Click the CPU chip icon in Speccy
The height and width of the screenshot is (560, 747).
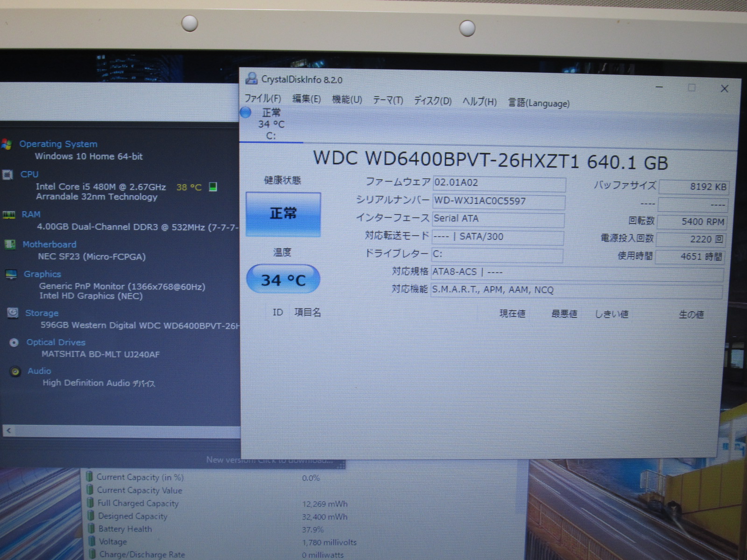(x=7, y=175)
